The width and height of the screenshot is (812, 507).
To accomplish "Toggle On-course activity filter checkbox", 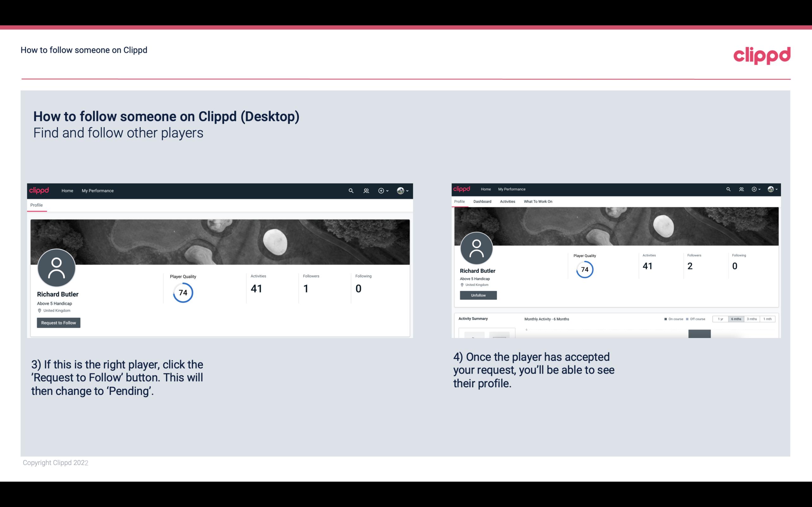I will coord(663,319).
